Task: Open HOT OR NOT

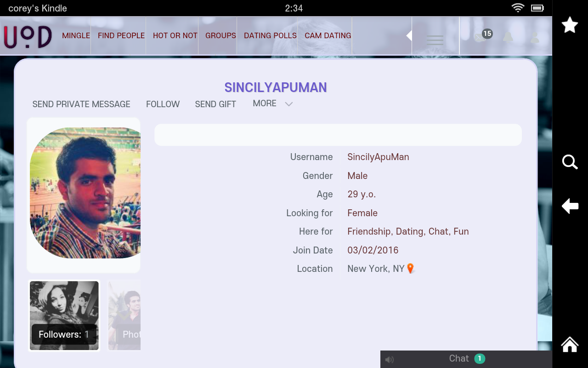Action: 175,35
